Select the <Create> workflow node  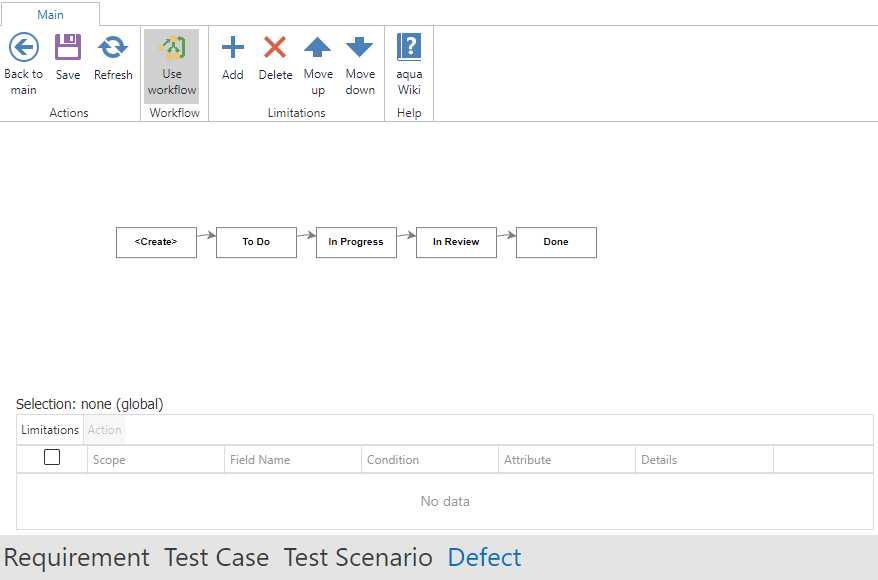coord(156,242)
